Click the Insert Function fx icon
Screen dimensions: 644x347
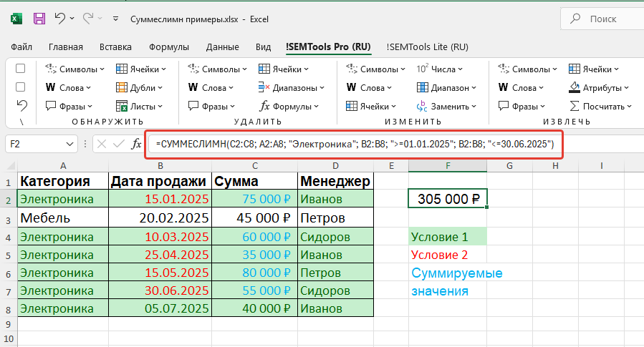point(136,144)
